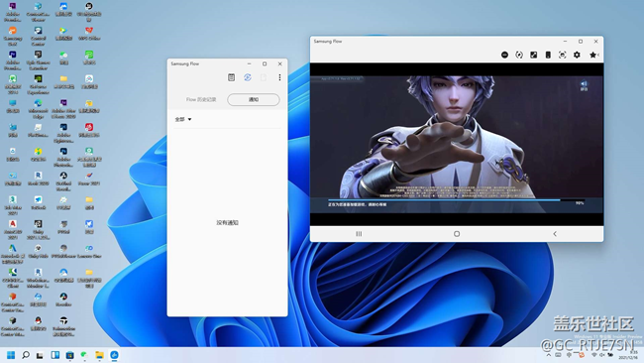Tap the phone recents navigation button
The height and width of the screenshot is (363, 644).
click(359, 233)
